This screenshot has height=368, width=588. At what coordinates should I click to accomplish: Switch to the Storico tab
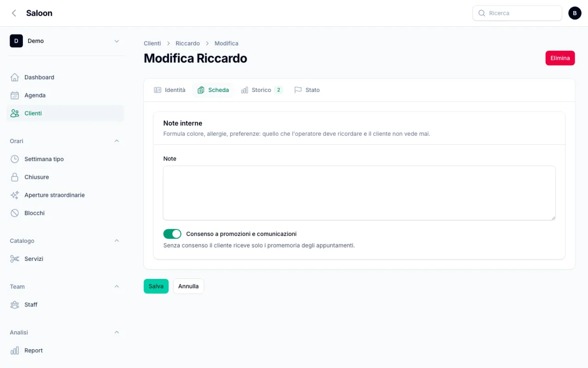pos(261,90)
